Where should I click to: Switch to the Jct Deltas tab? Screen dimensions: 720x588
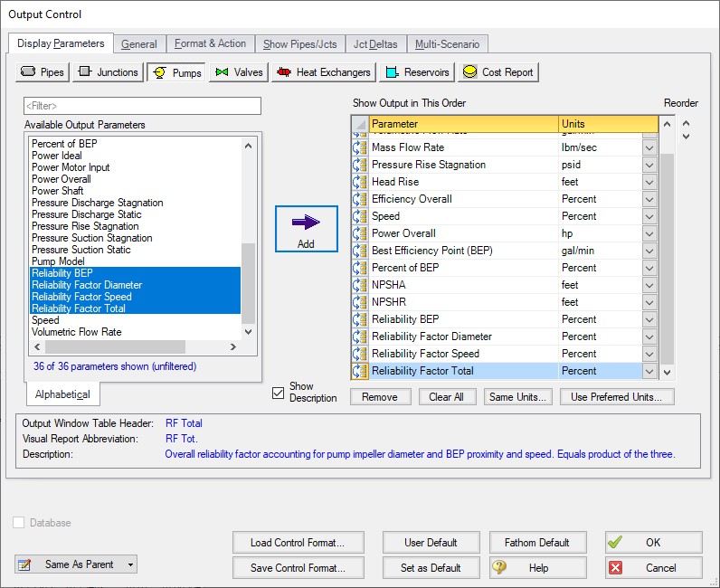tap(375, 44)
